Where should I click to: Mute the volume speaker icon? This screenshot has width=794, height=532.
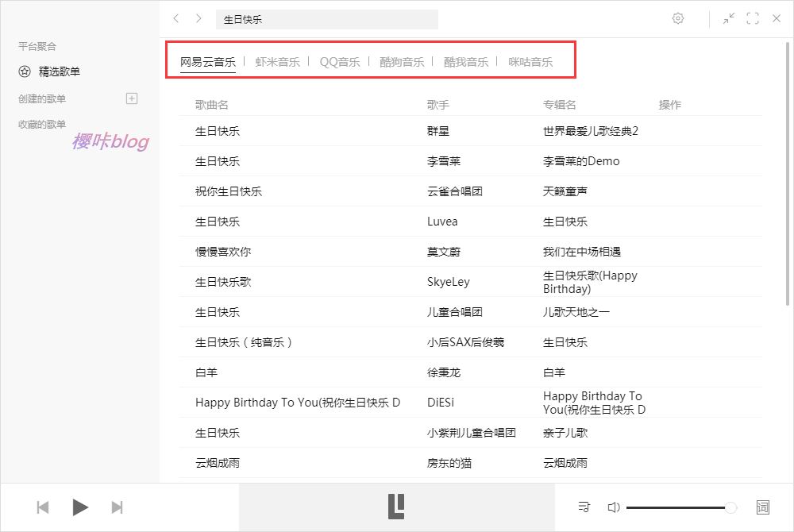[x=613, y=507]
